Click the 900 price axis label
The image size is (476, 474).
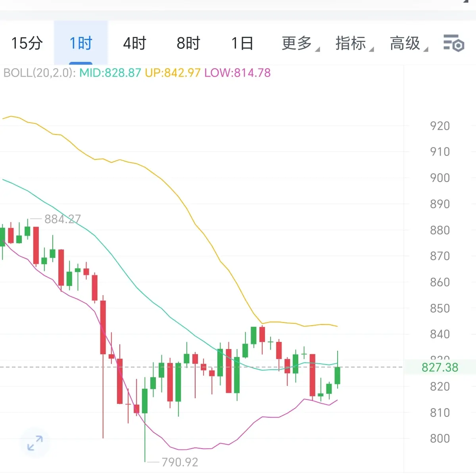[440, 178]
